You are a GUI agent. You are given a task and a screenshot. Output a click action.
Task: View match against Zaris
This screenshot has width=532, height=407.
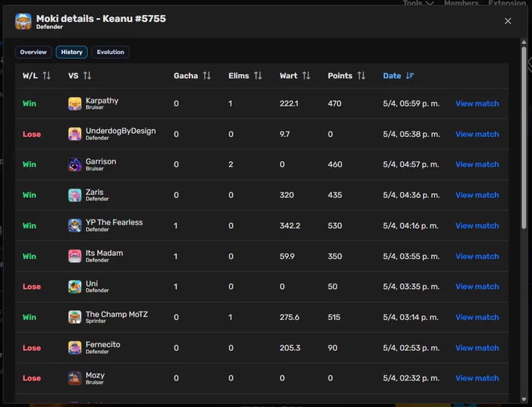coord(477,195)
